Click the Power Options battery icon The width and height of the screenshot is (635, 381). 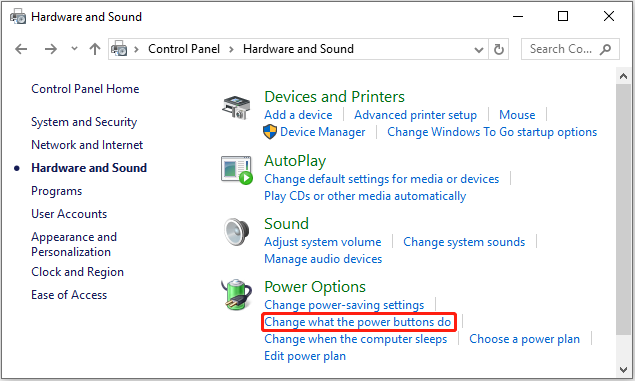[237, 294]
